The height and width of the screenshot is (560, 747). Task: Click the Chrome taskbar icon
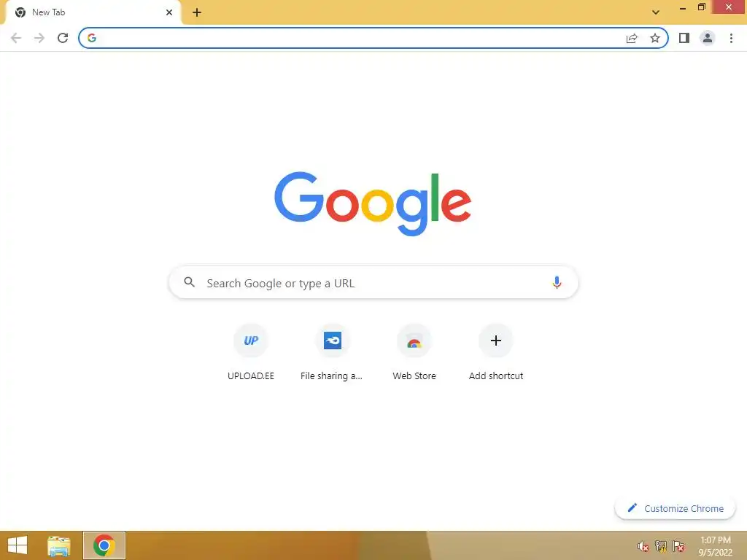(x=104, y=545)
